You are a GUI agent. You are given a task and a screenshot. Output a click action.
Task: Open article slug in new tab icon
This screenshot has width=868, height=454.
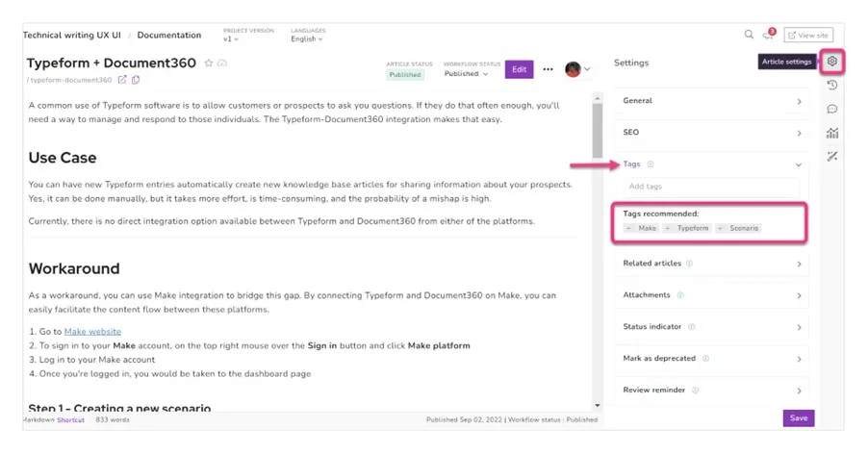[x=122, y=80]
